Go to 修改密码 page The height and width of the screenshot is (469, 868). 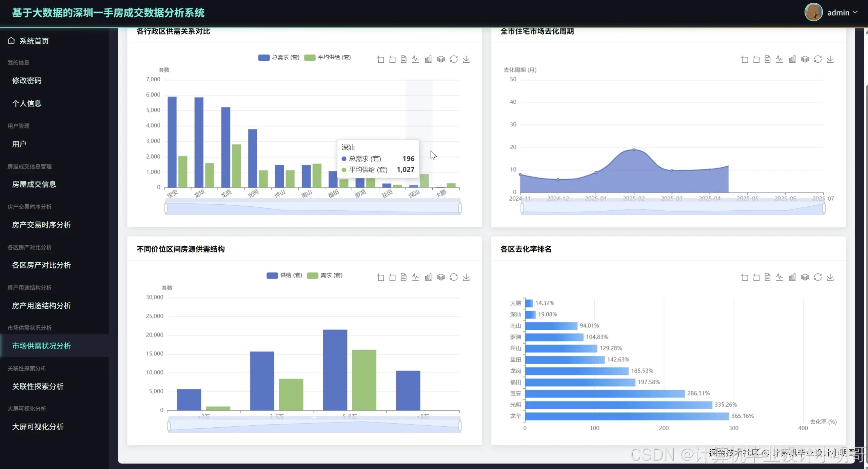pos(27,80)
